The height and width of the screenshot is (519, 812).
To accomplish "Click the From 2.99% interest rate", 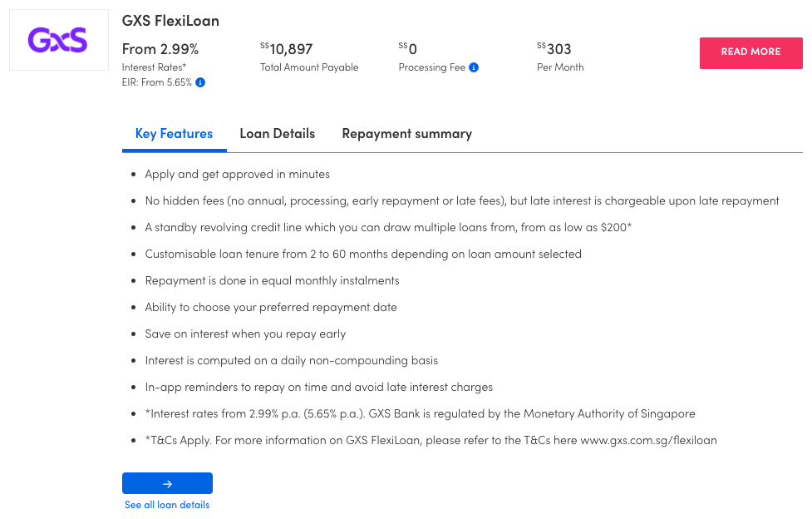I will (160, 49).
